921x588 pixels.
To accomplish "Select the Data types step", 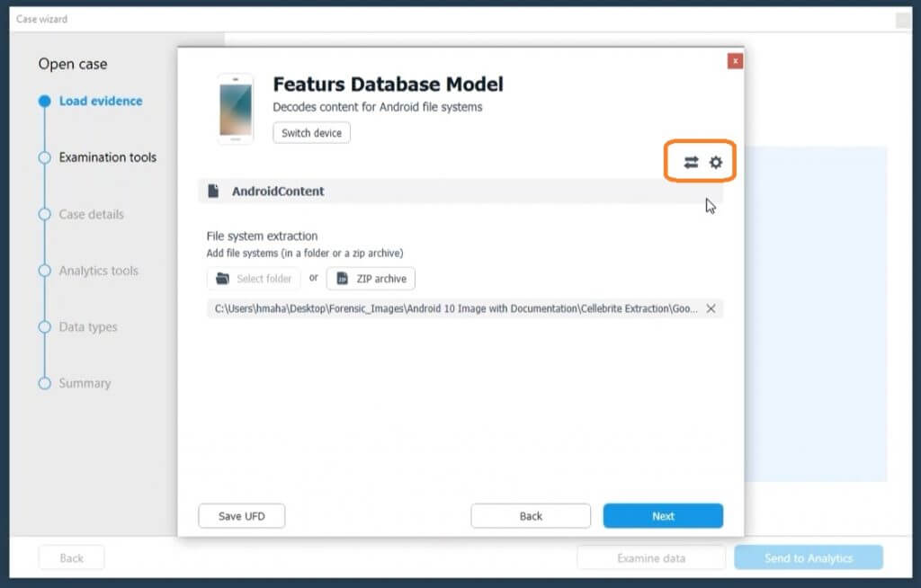I will pos(88,327).
